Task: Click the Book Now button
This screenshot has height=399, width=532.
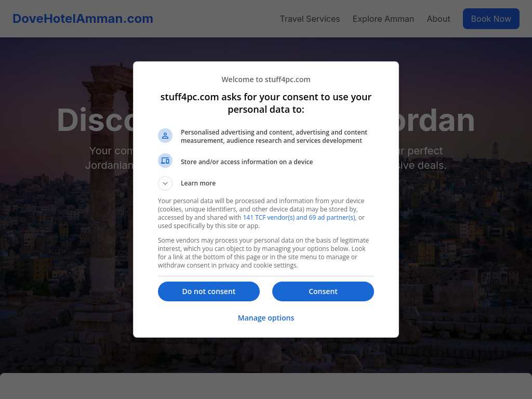Action: pyautogui.click(x=491, y=19)
